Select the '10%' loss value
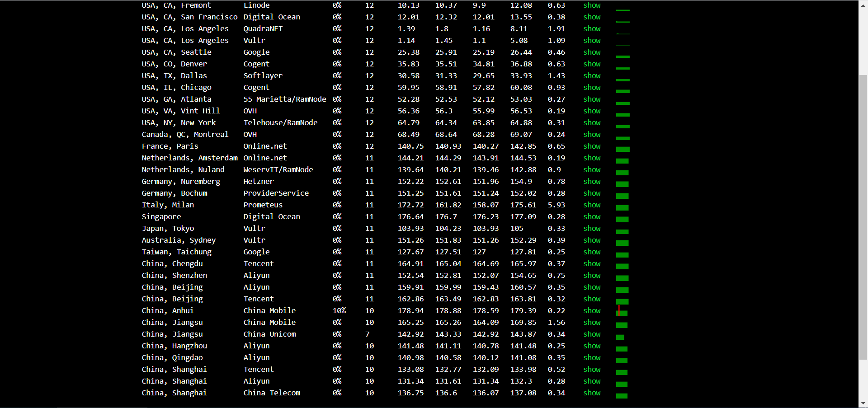Viewport: 868px width, 408px height. point(339,311)
